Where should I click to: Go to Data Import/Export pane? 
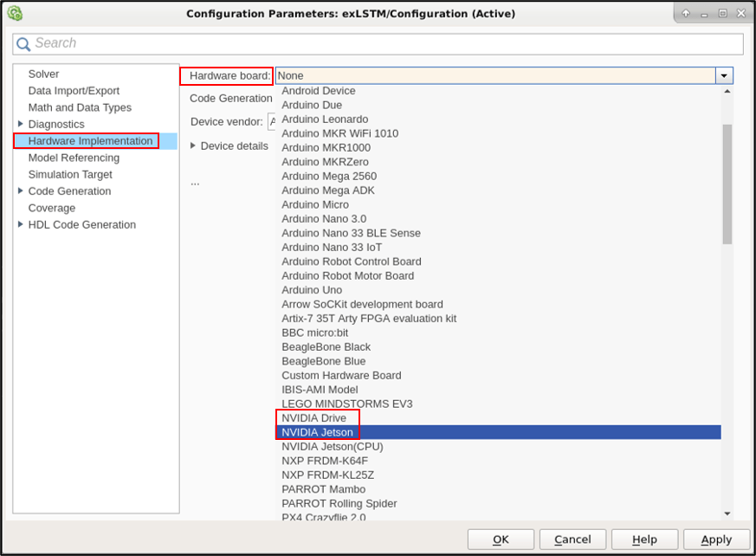74,91
